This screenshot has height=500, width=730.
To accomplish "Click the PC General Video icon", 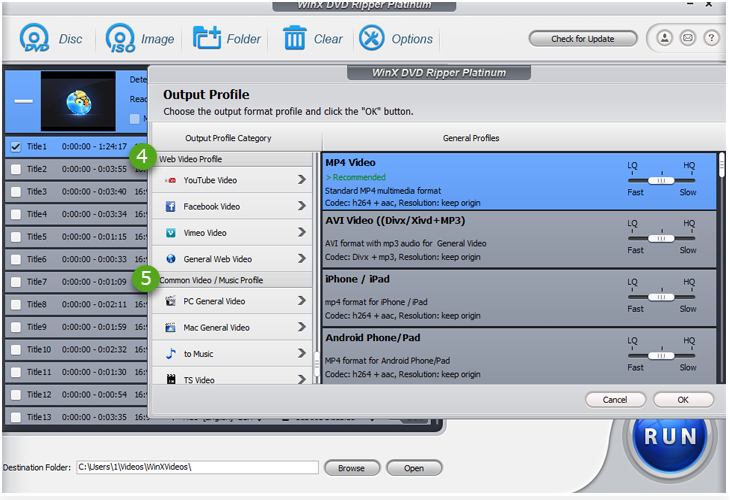I will tap(171, 301).
